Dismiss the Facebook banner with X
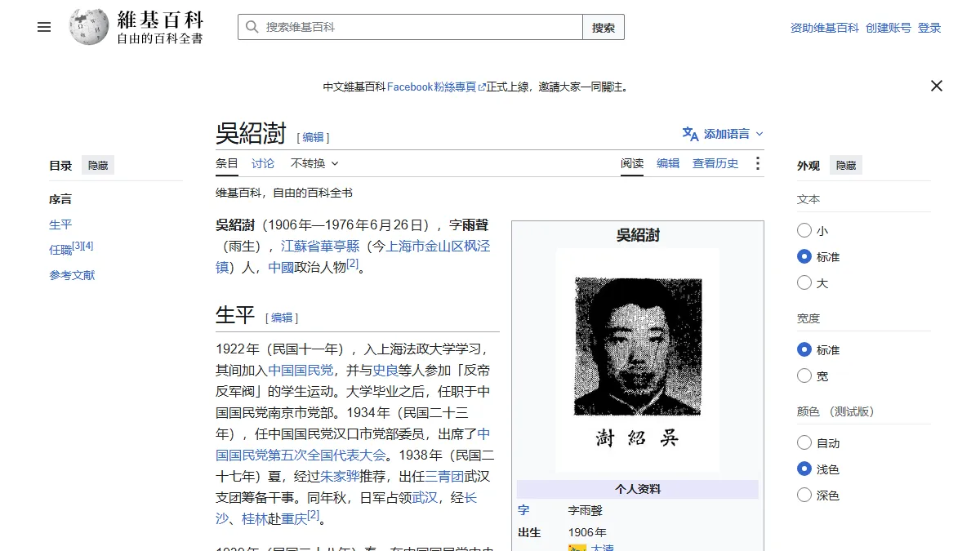This screenshot has width=980, height=551. (x=937, y=86)
